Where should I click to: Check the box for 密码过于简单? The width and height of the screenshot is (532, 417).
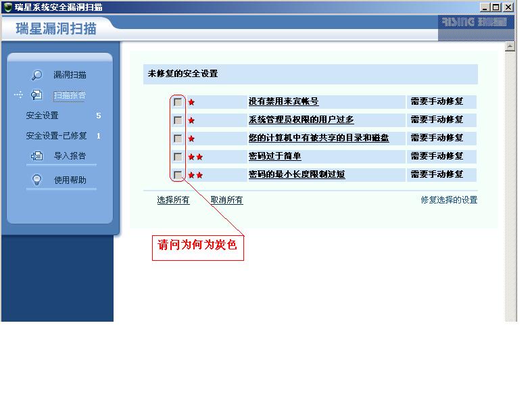coord(178,157)
